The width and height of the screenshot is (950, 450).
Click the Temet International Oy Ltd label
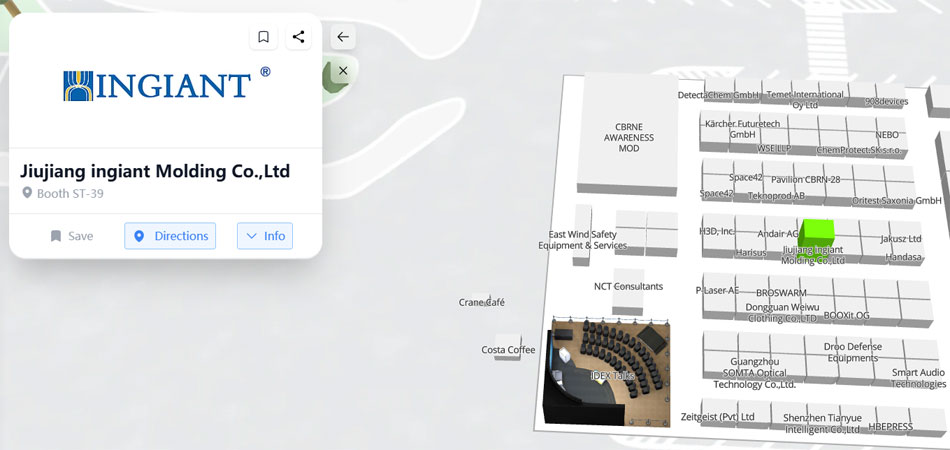[805, 100]
